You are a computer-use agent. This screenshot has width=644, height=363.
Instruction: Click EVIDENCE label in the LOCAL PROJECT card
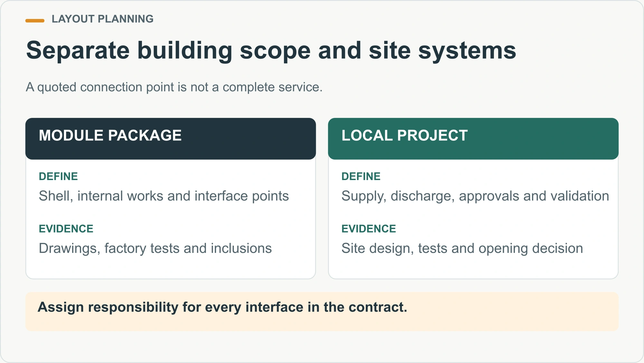click(x=369, y=229)
